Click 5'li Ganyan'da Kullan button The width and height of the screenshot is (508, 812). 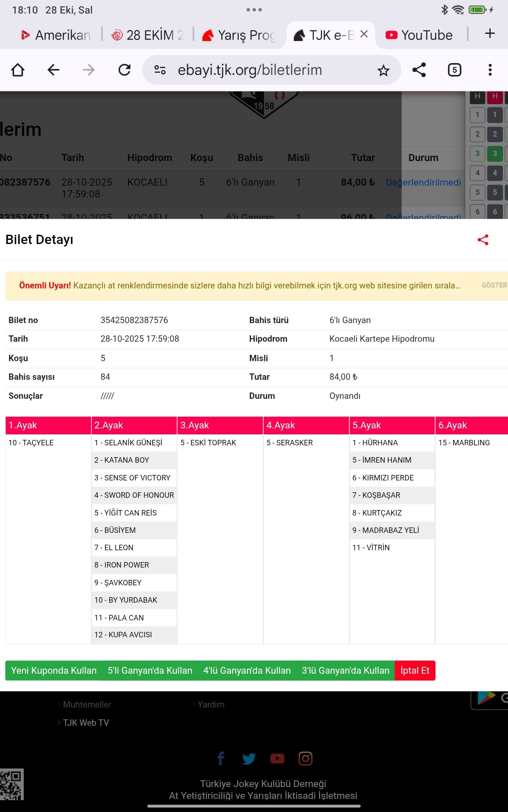pyautogui.click(x=150, y=671)
